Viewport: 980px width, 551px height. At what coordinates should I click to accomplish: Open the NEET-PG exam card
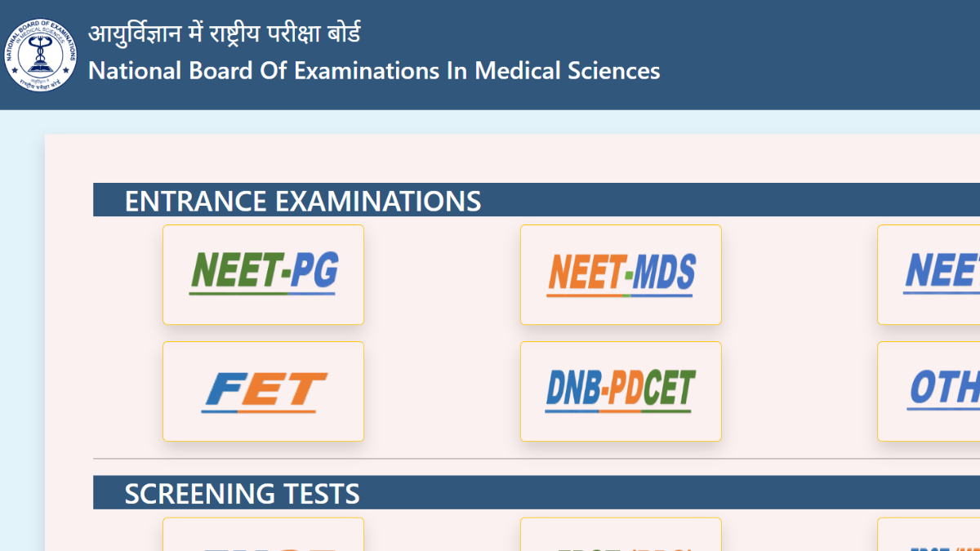263,274
